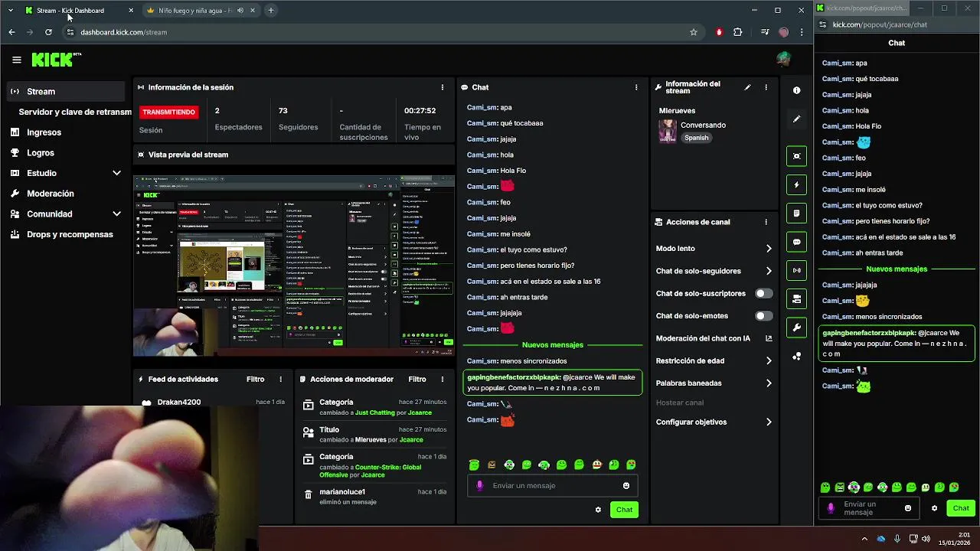Viewport: 980px width, 551px height.
Task: Bookmark this page with the star icon
Action: pyautogui.click(x=694, y=32)
